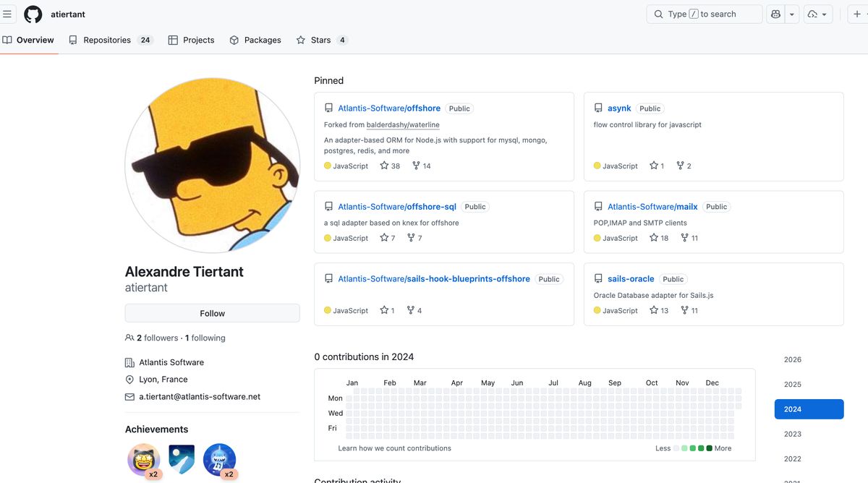Viewport: 868px width, 483px height.
Task: Click repo icon beside sails-oracle
Action: point(598,279)
